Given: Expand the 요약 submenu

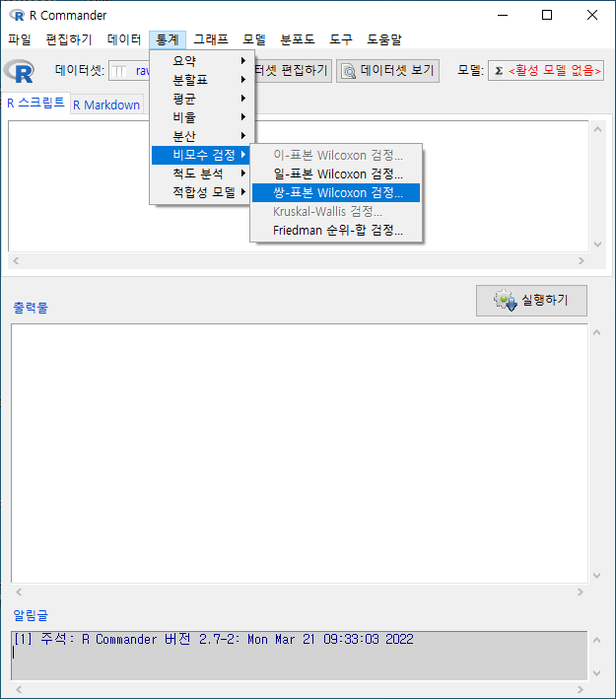Looking at the screenshot, I should click(202, 60).
